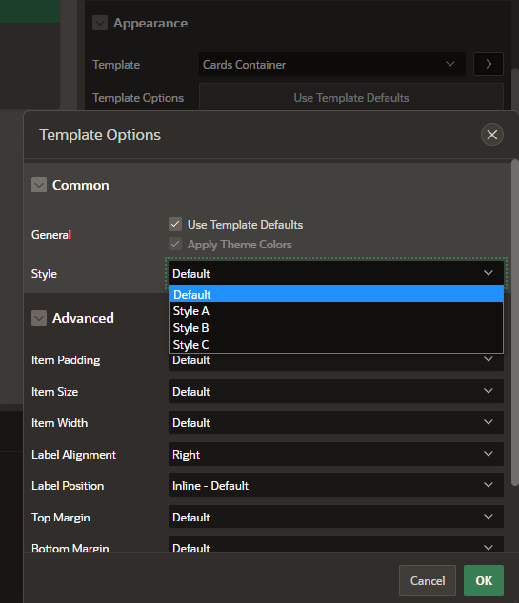Image resolution: width=519 pixels, height=603 pixels.
Task: Open the Item Size dropdown
Action: (336, 391)
